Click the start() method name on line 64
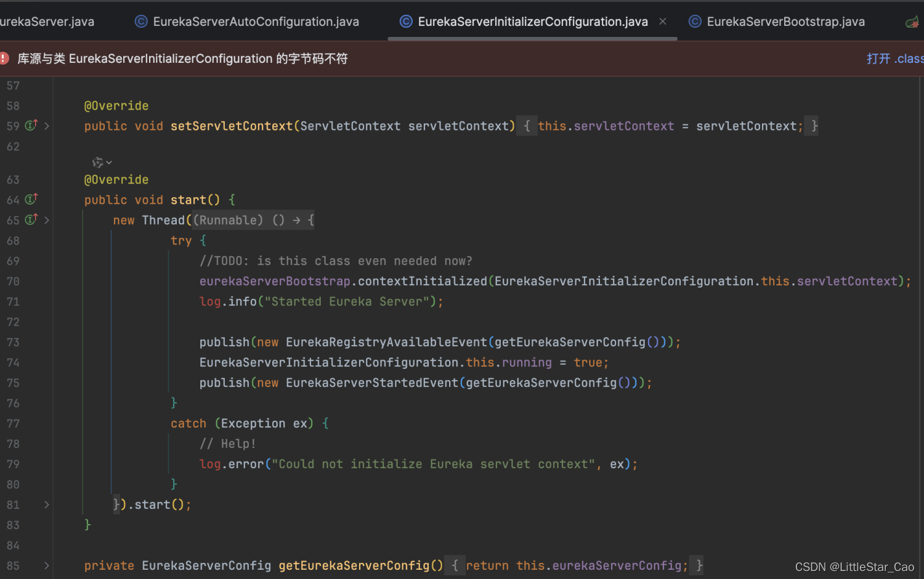The height and width of the screenshot is (579, 924). [x=188, y=200]
